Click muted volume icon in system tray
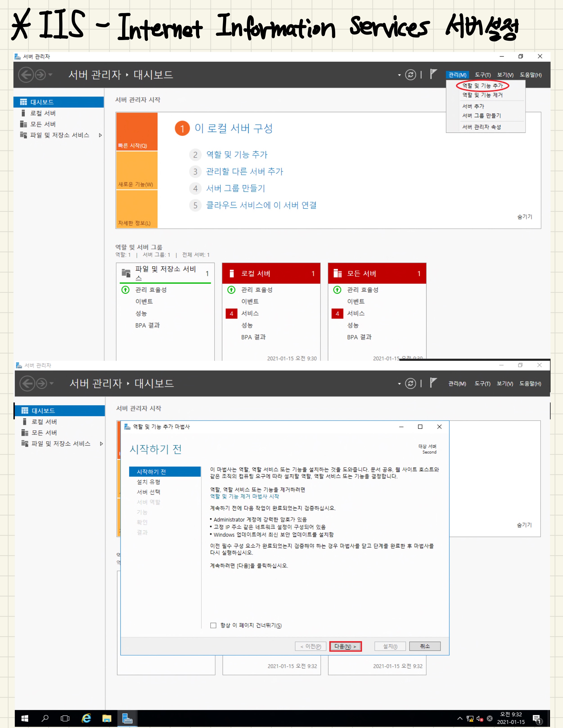The height and width of the screenshot is (728, 563). coord(480,719)
